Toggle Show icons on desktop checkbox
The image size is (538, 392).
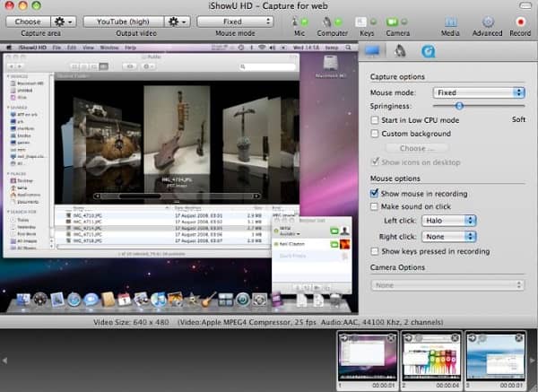click(376, 161)
